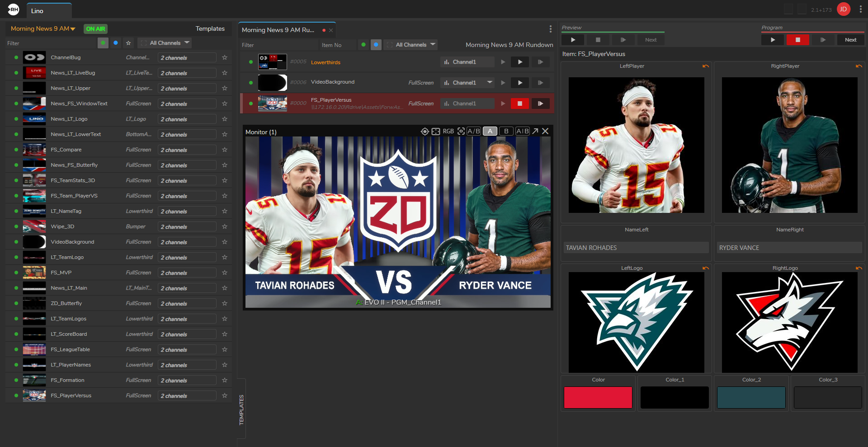Click the NameRight field with RYDER VANCE
This screenshot has height=447, width=868.
point(789,248)
